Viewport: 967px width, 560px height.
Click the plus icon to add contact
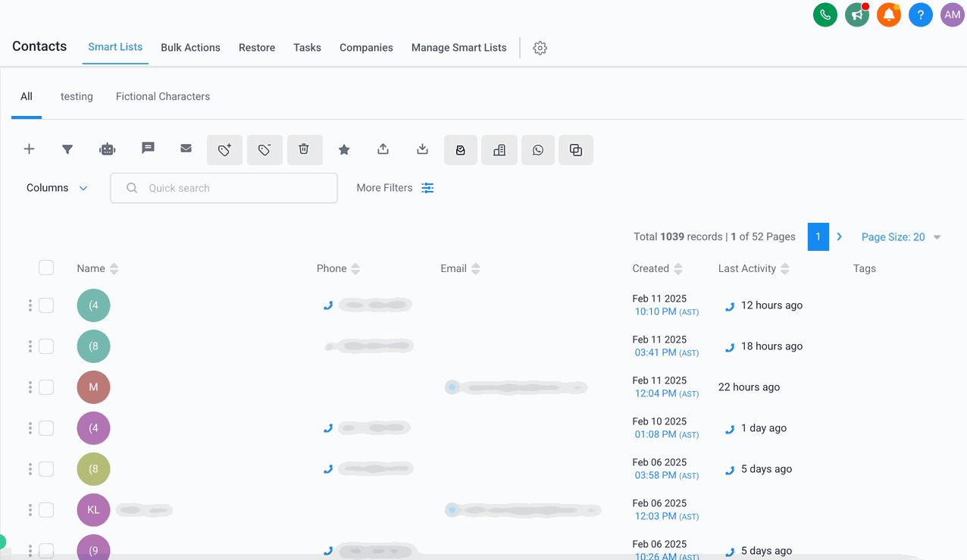tap(29, 149)
